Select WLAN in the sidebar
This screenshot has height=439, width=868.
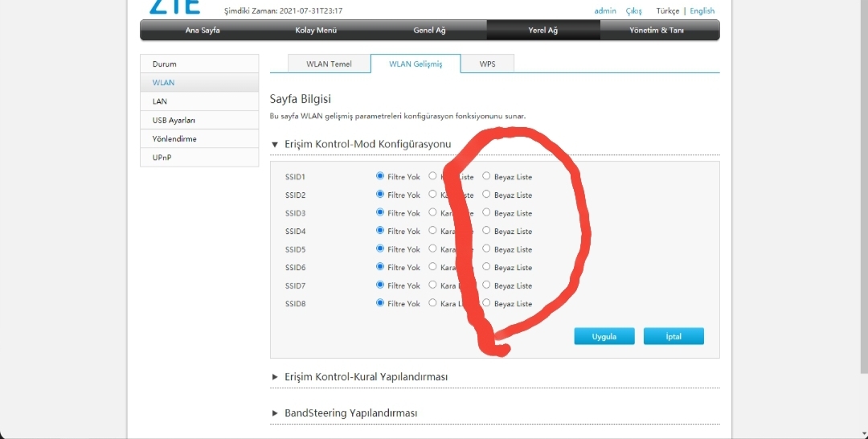click(x=199, y=83)
